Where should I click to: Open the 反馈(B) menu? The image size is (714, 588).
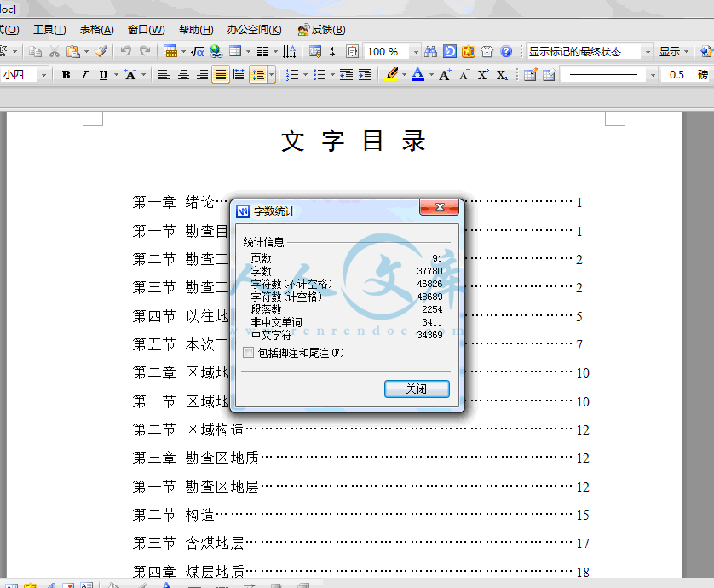[321, 30]
